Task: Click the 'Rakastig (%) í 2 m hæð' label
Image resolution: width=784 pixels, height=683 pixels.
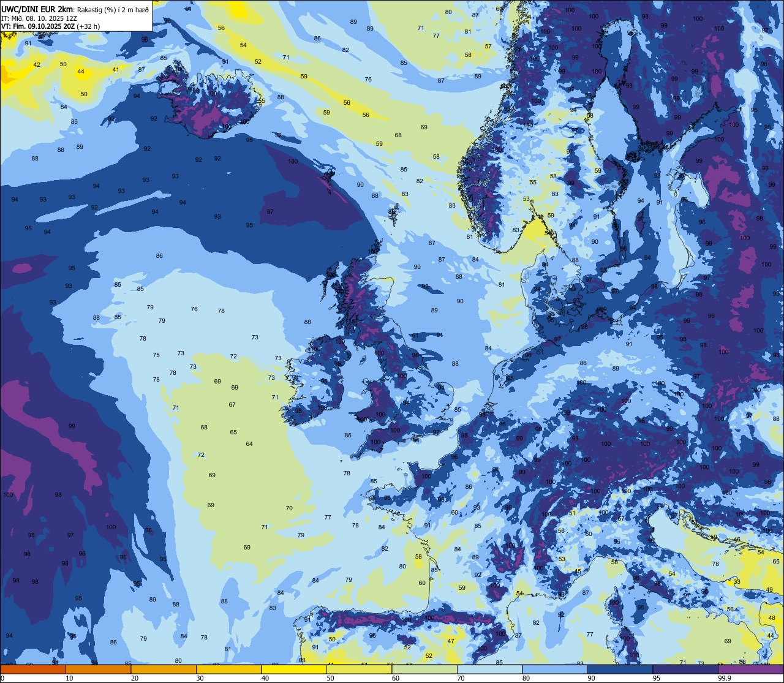Action: pos(112,9)
